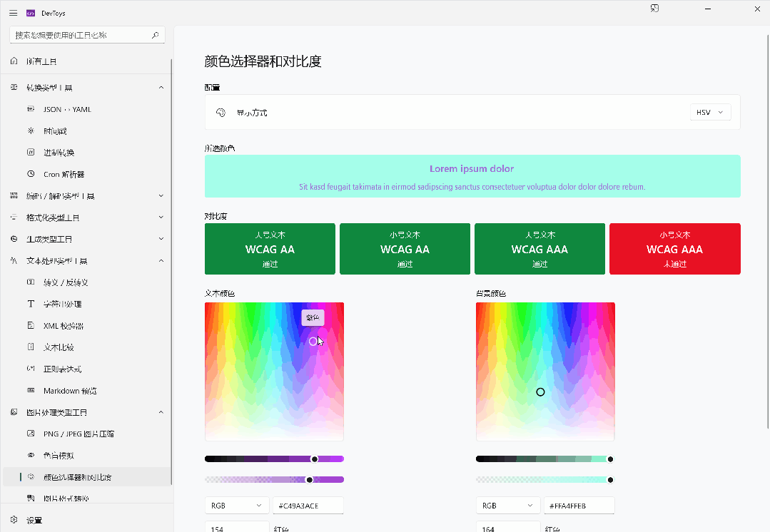
Task: Open the RGB format dropdown under 文本颜色
Action: (x=236, y=505)
